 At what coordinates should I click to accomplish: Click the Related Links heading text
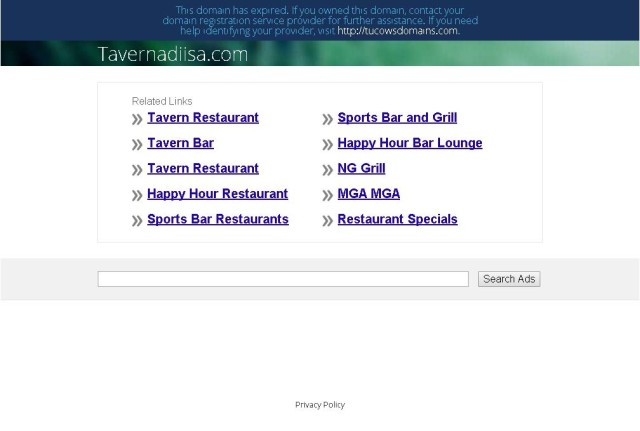click(162, 101)
